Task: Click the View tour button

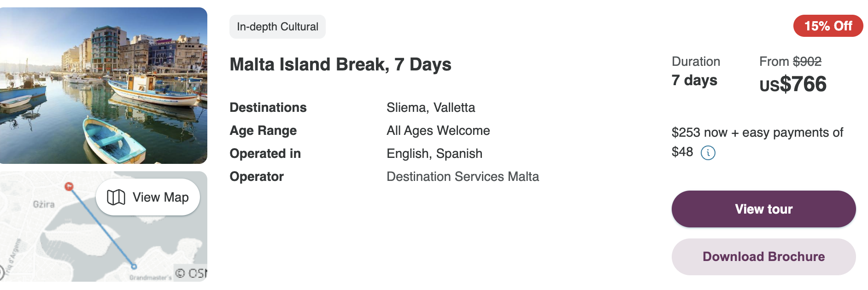Action: (763, 209)
